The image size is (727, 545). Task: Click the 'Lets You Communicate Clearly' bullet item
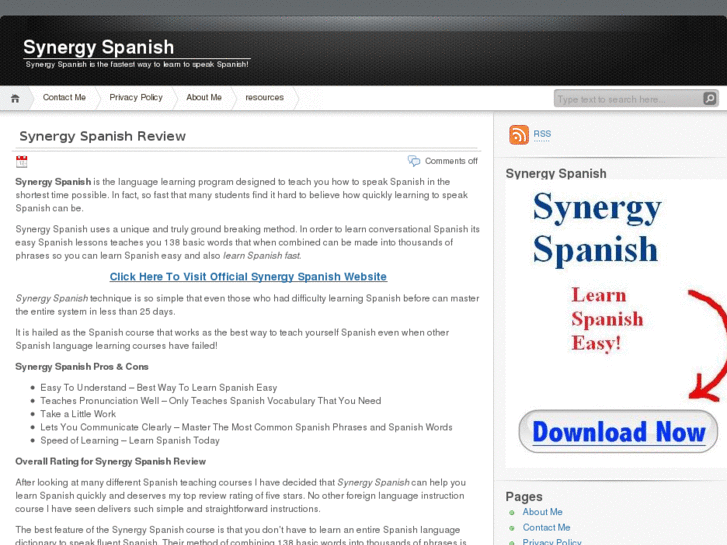pos(246,427)
